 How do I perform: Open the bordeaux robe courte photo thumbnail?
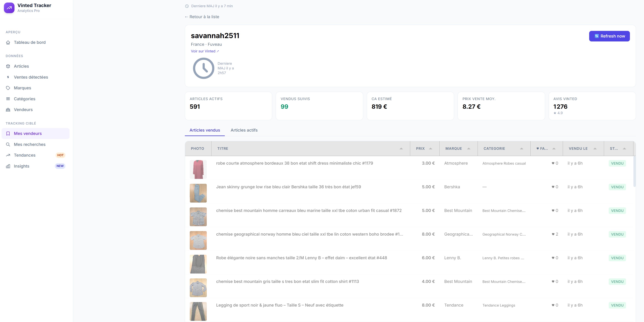[198, 170]
